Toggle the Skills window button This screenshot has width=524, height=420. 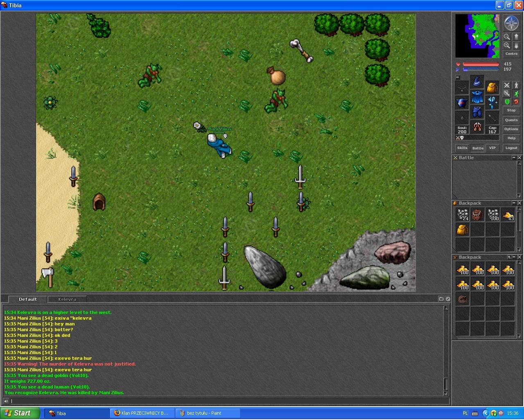coord(462,148)
